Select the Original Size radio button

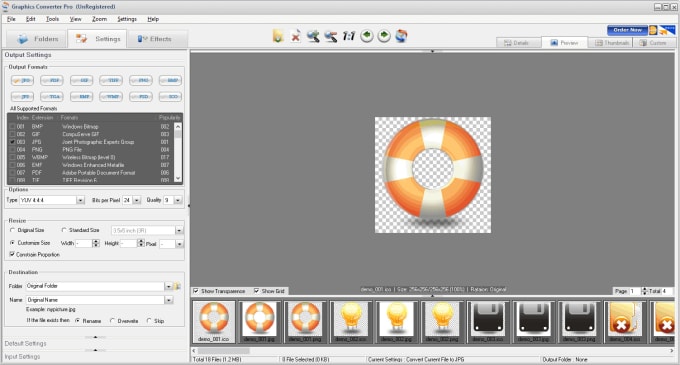(12, 230)
